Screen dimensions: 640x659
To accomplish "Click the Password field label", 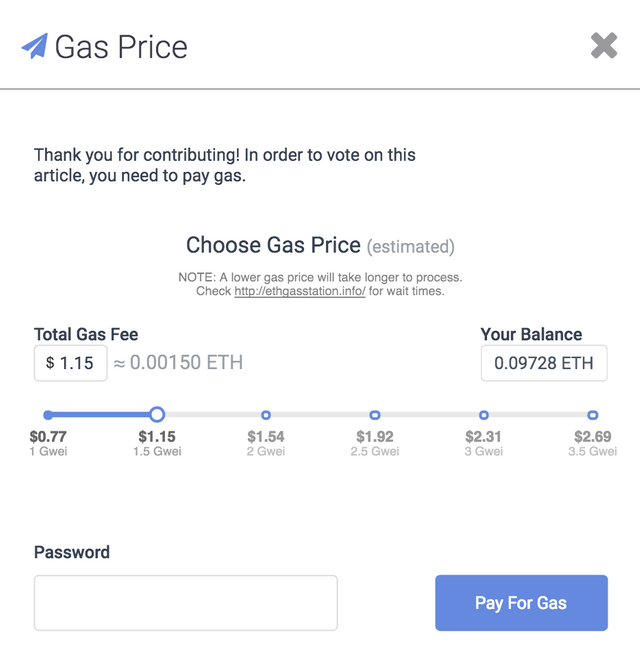I will (x=72, y=552).
